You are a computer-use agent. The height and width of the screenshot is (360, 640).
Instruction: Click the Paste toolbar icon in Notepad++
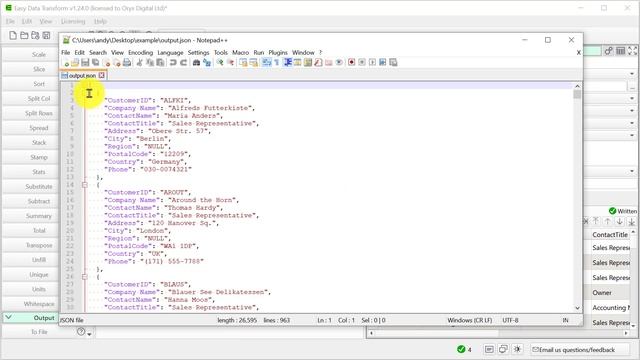tap(160, 62)
